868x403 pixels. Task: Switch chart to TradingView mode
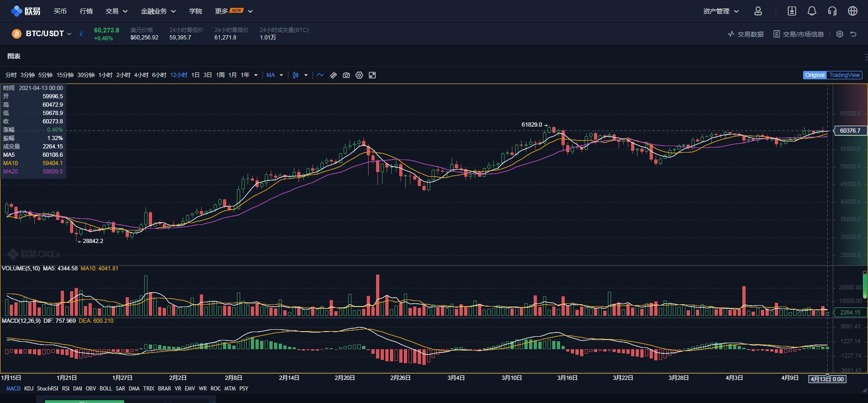click(x=844, y=75)
